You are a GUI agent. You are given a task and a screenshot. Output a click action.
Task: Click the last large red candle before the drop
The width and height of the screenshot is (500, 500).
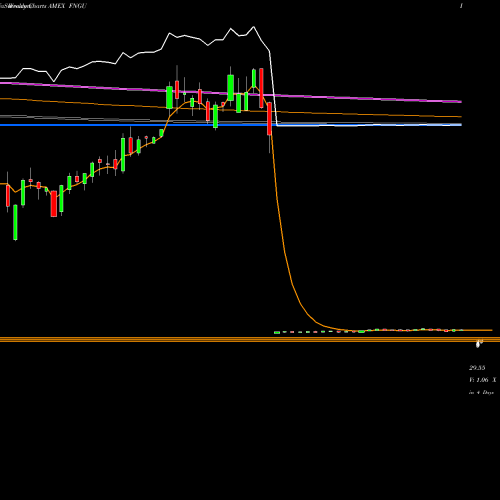pyautogui.click(x=269, y=119)
